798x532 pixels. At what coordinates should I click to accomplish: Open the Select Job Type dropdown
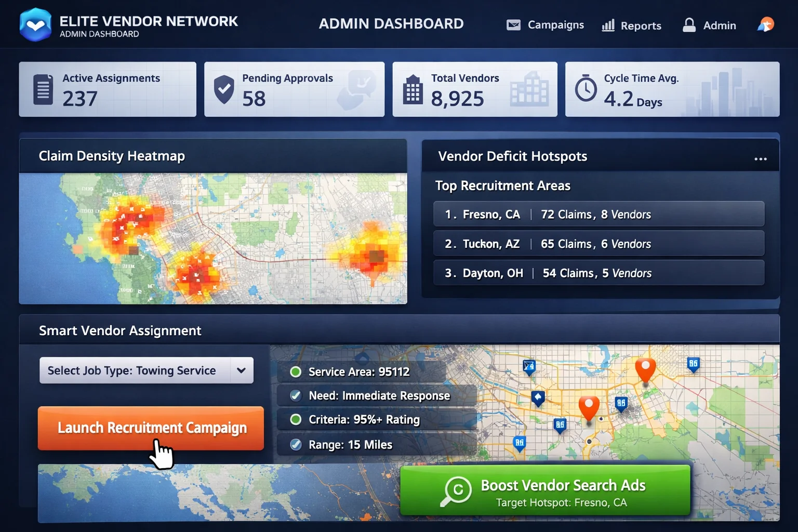point(147,370)
